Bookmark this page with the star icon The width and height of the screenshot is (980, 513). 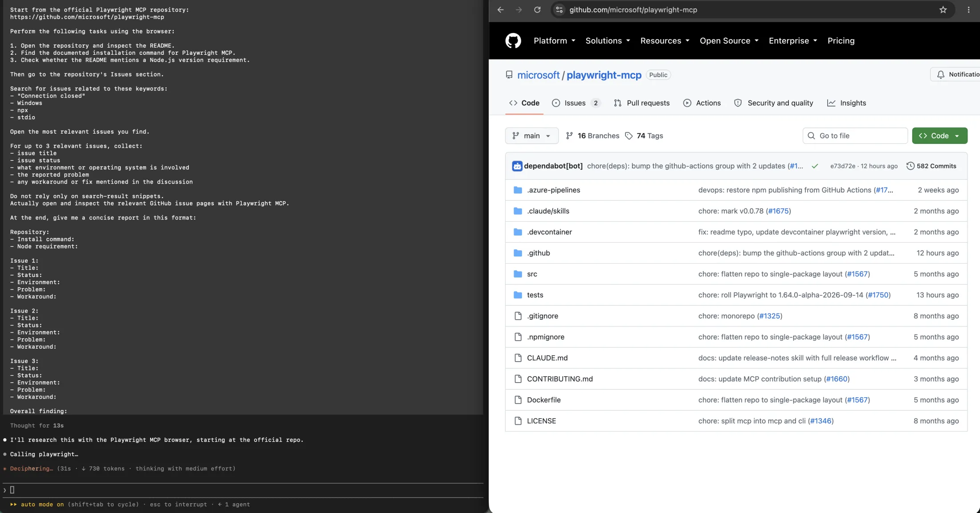(x=943, y=10)
